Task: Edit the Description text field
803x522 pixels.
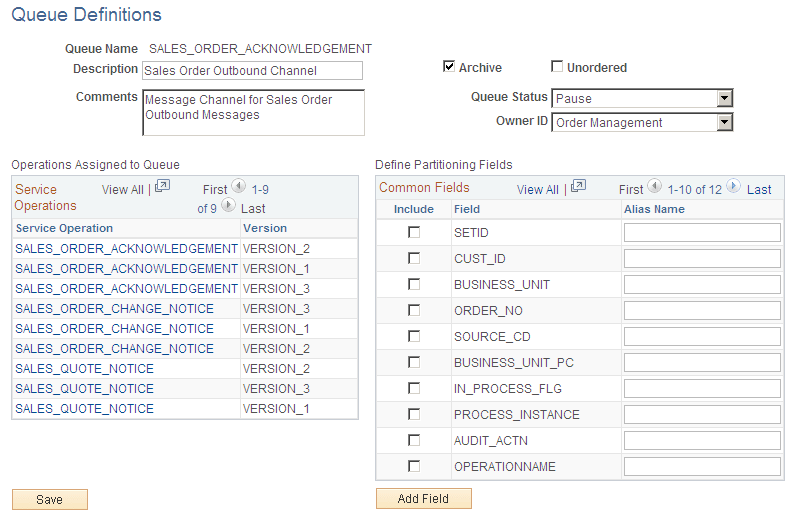Action: pos(252,71)
